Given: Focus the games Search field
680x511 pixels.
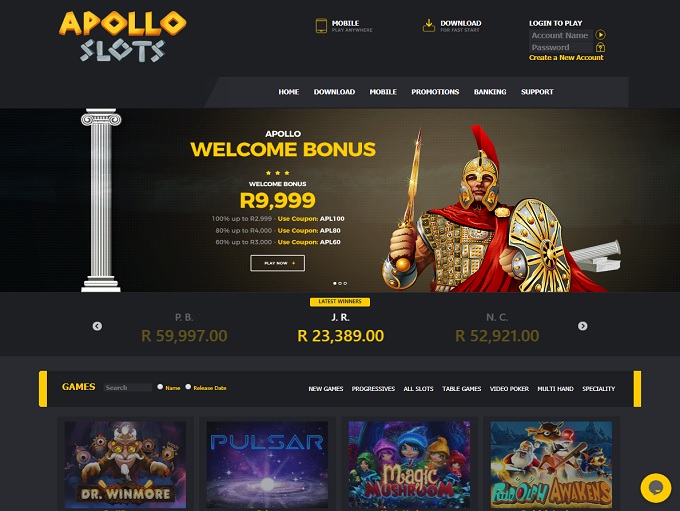Looking at the screenshot, I should click(x=128, y=387).
